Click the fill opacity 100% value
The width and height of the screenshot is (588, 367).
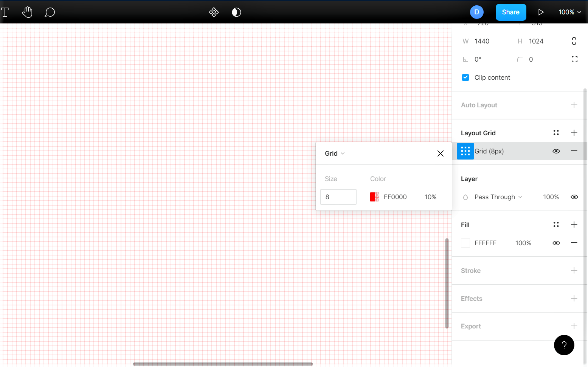(523, 243)
